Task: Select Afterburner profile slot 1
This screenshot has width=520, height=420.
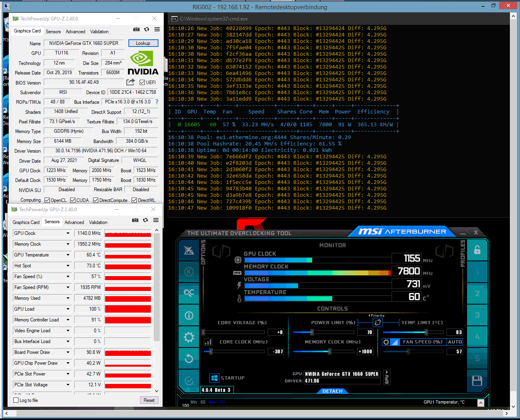Action: click(477, 272)
